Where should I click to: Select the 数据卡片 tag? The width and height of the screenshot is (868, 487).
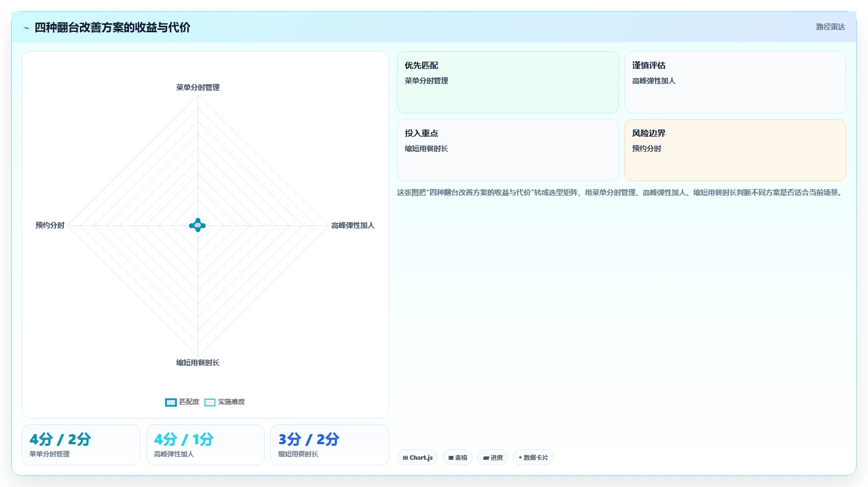point(533,458)
